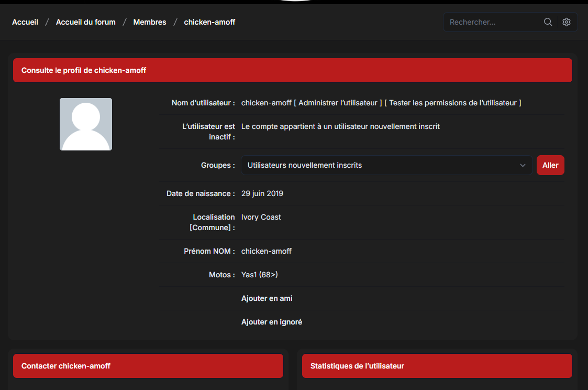This screenshot has height=390, width=588.
Task: Open advanced search gear icon
Action: pos(566,22)
